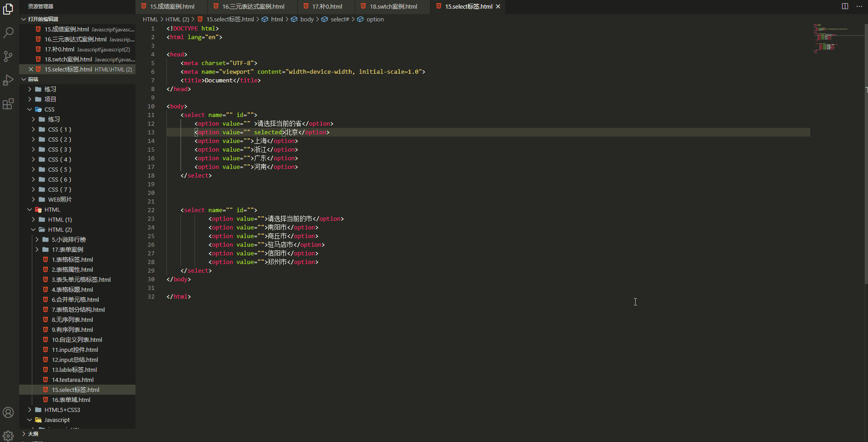Switch to the 17.补0.html tab
The image size is (868, 442).
[326, 6]
